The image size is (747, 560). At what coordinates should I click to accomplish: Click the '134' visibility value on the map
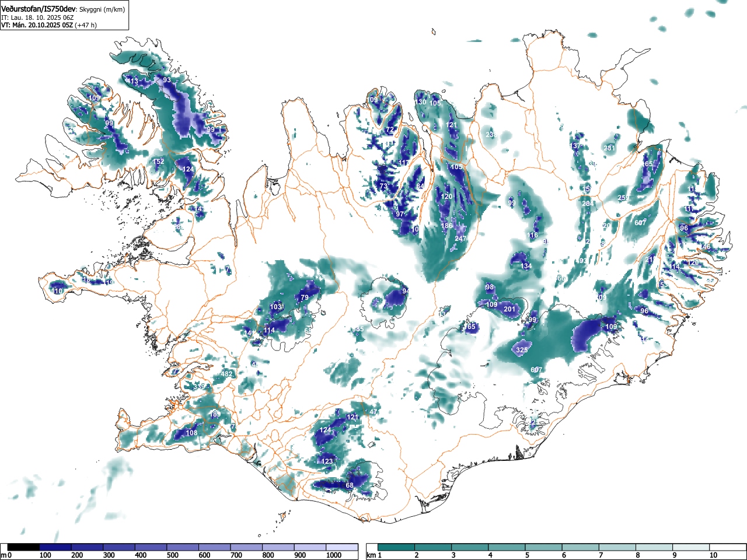click(526, 266)
